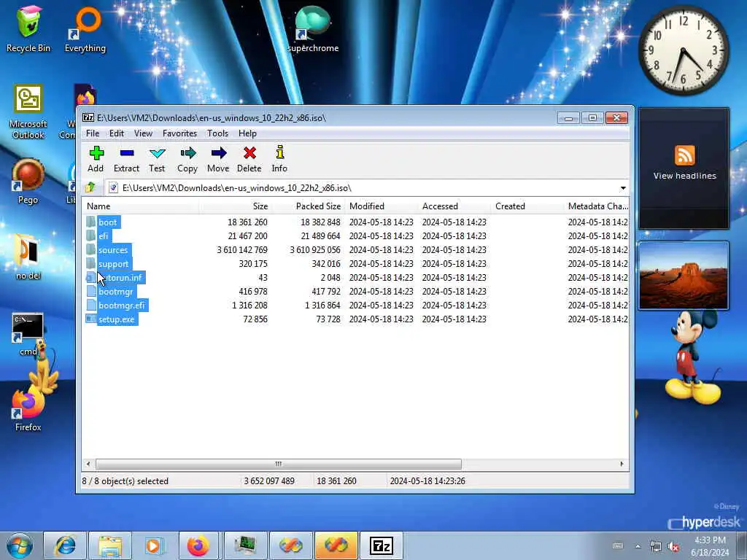Open the Help menu

coord(247,133)
